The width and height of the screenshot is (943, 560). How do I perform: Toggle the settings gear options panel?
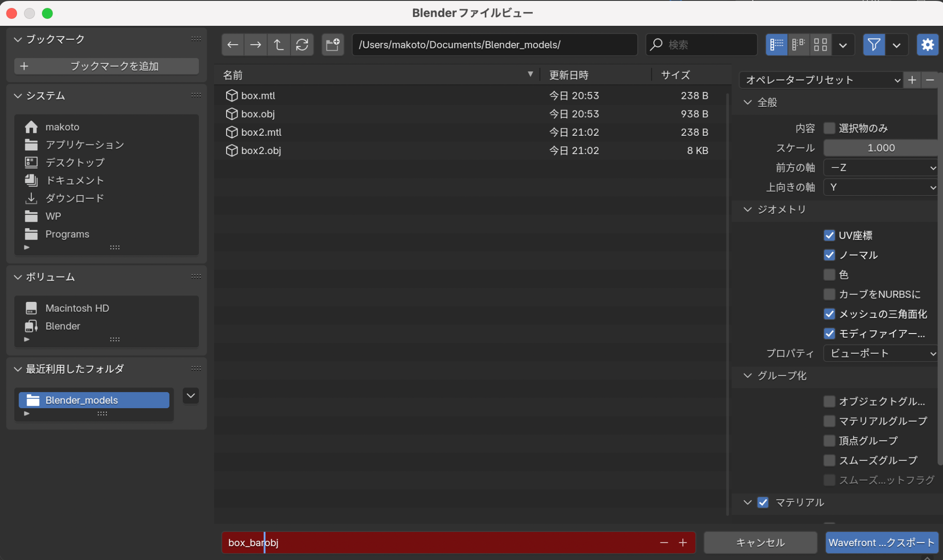click(x=927, y=45)
